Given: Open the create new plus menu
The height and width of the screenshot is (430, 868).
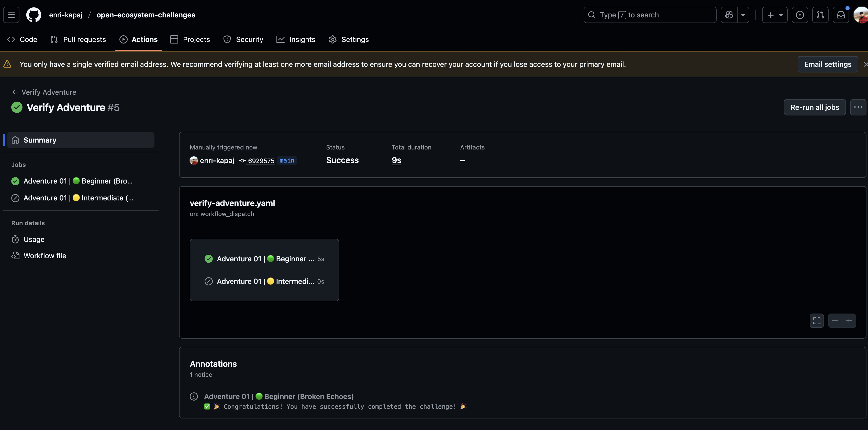Looking at the screenshot, I should (x=775, y=15).
